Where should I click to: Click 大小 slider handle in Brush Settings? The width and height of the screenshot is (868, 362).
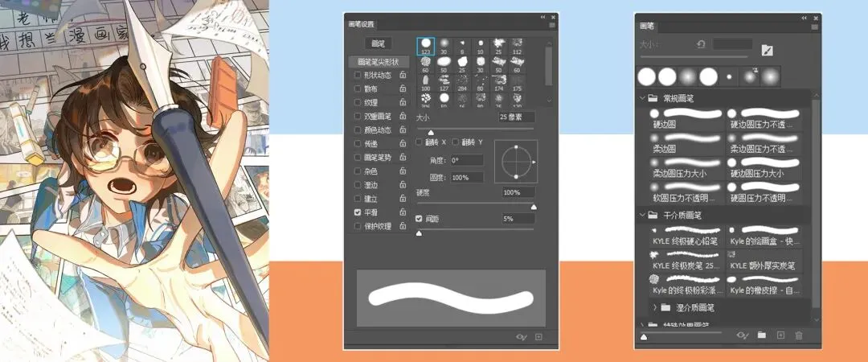pyautogui.click(x=431, y=132)
